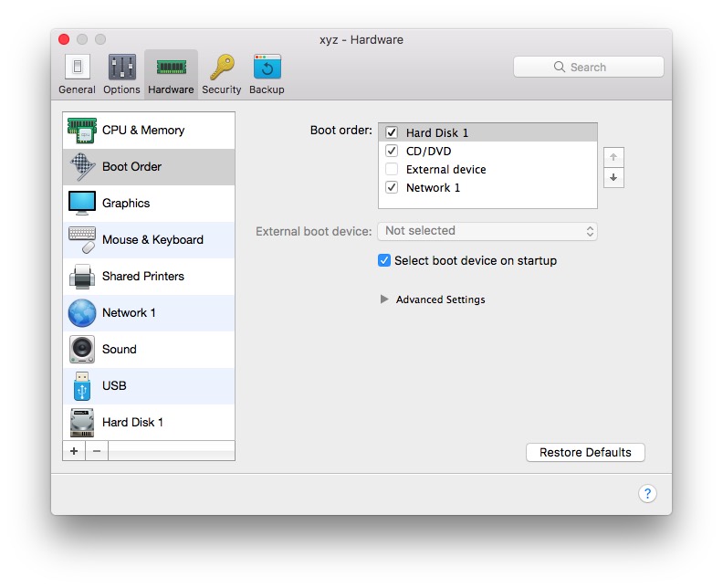
Task: Open the Backup icon
Action: (x=267, y=67)
